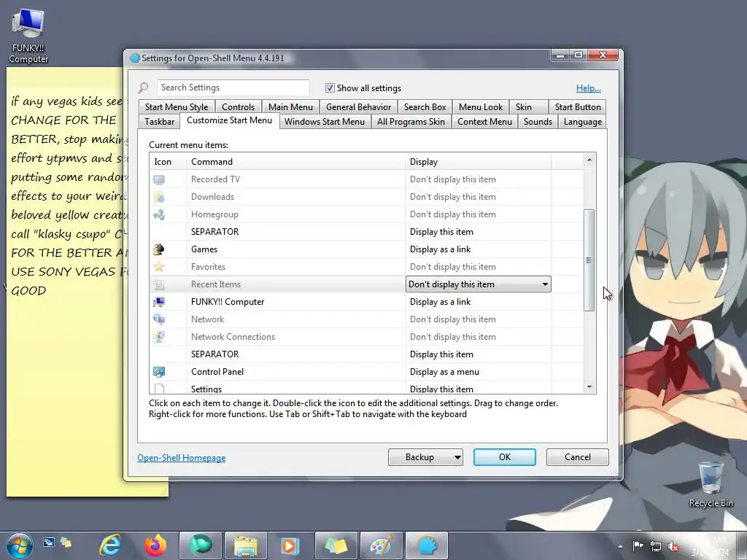747x560 pixels.
Task: Click the list scrollbar up arrow
Action: click(589, 160)
